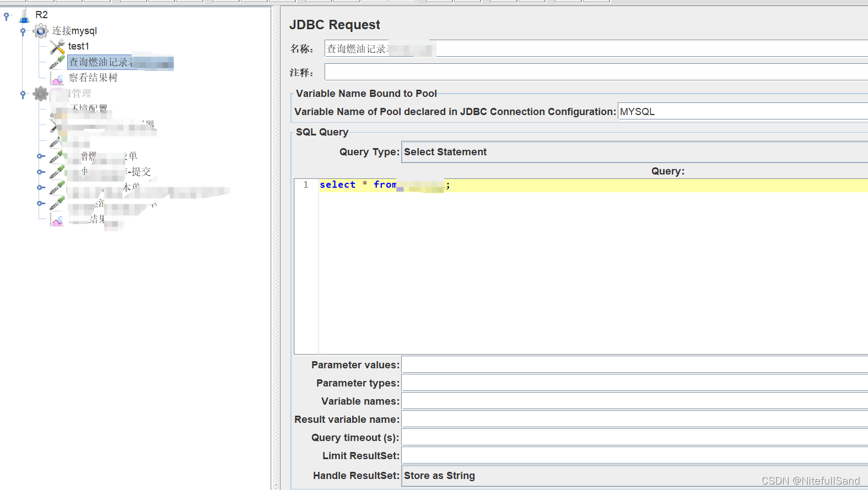Click the Parameter types input field
This screenshot has width=868, height=490.
(x=635, y=383)
